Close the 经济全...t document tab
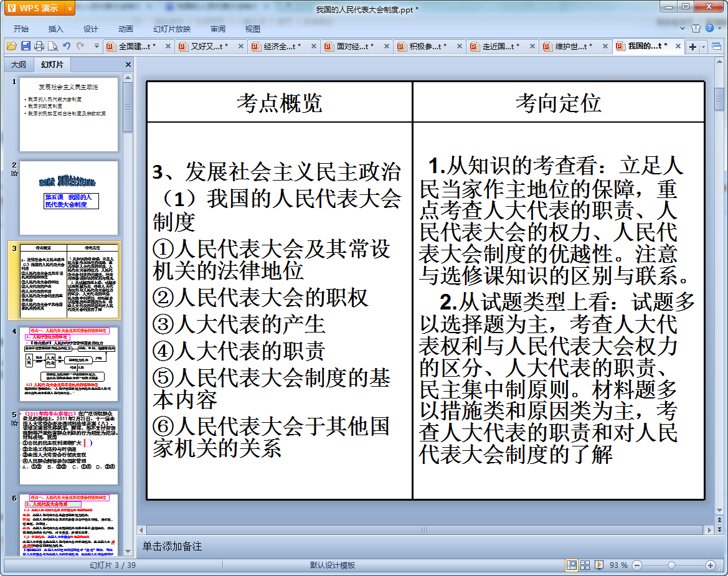This screenshot has width=728, height=576. click(x=314, y=47)
